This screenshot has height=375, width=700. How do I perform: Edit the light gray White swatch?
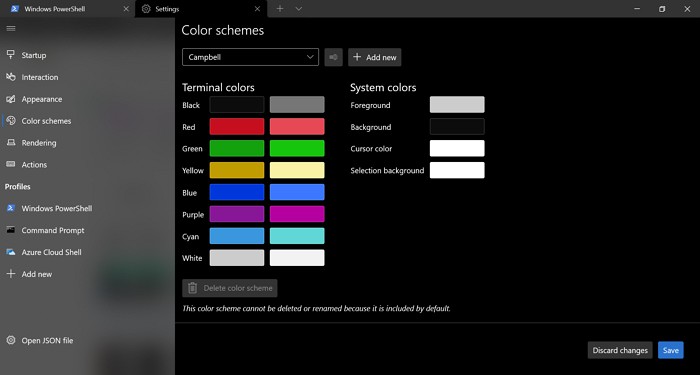tap(237, 258)
